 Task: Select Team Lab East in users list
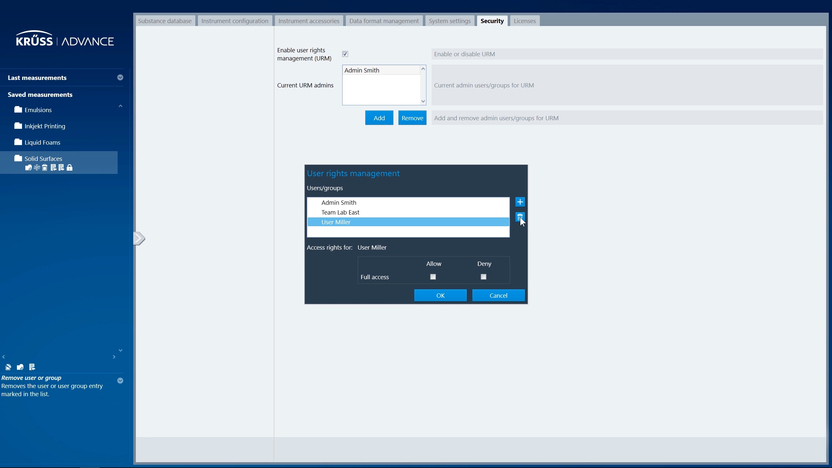point(342,212)
